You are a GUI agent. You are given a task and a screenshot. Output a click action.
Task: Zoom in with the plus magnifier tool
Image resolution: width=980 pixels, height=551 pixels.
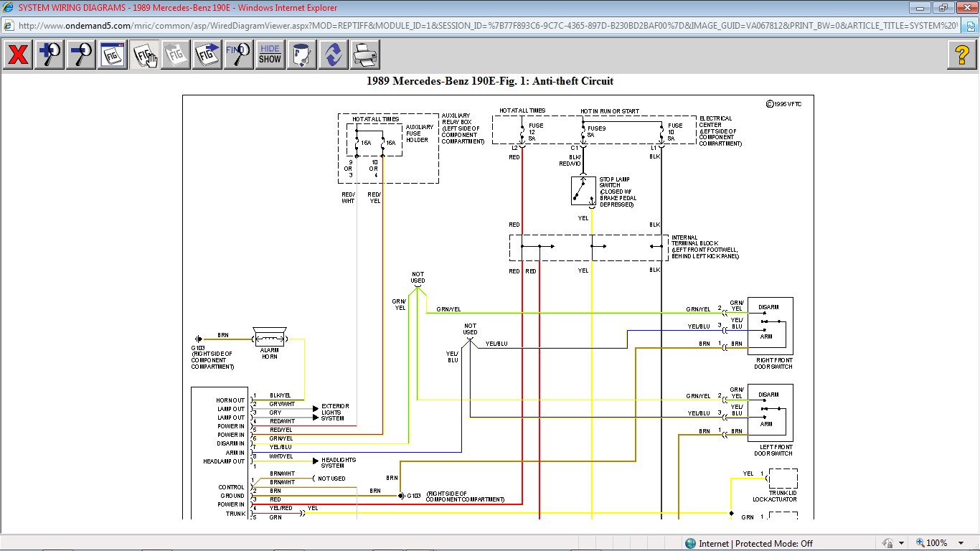tap(50, 55)
